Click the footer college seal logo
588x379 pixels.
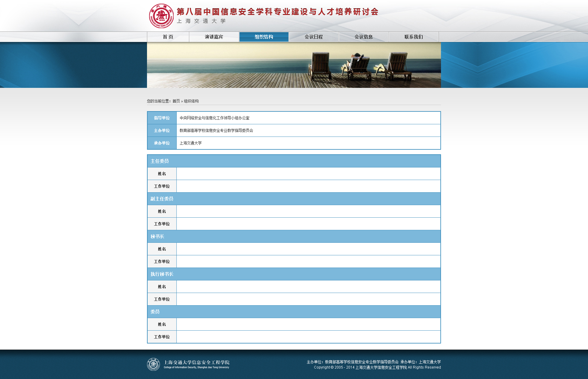coord(153,364)
